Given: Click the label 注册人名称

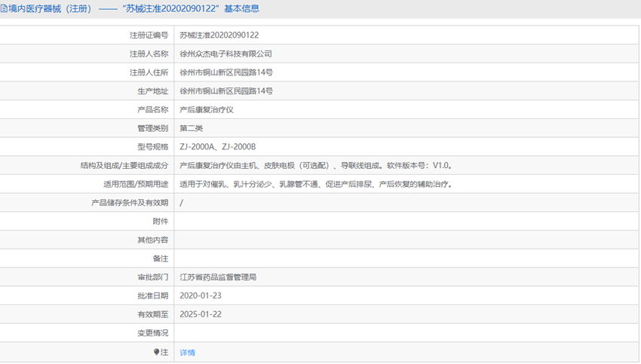Looking at the screenshot, I should click(149, 54).
